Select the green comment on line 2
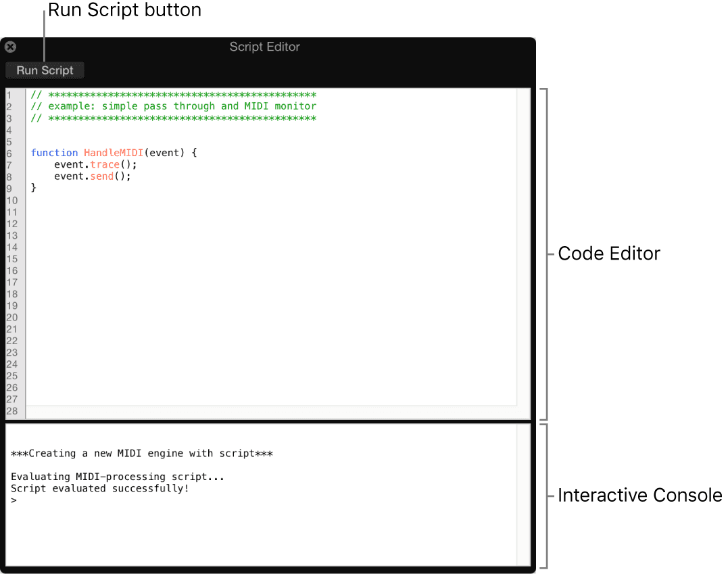This screenshot has width=728, height=574. (169, 105)
